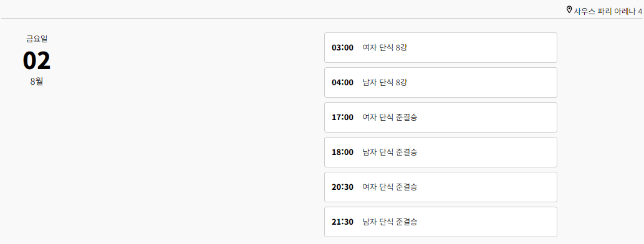Click the 여자 단식 8강 event text
Screen dimensions: 644x244
pos(385,47)
